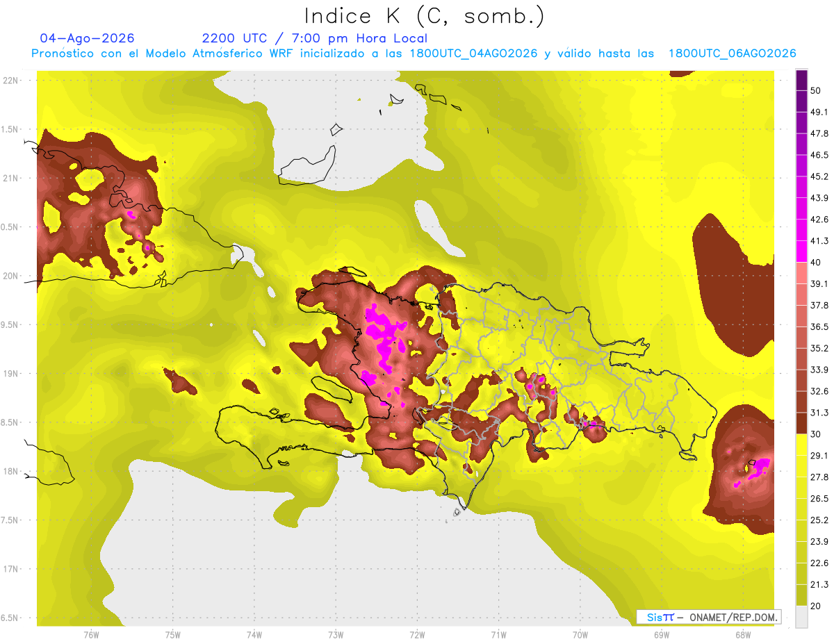Click the colorbar value '21.3'
Screen dimensions: 834x644
click(819, 584)
